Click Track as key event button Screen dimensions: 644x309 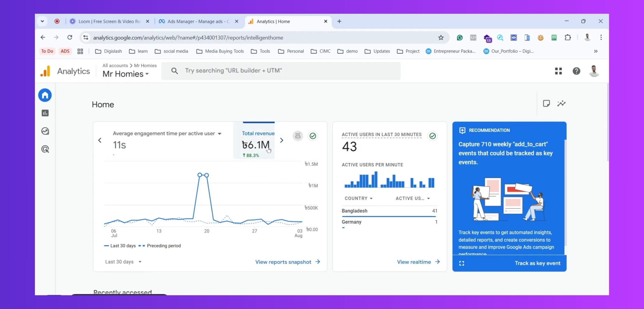click(x=537, y=263)
